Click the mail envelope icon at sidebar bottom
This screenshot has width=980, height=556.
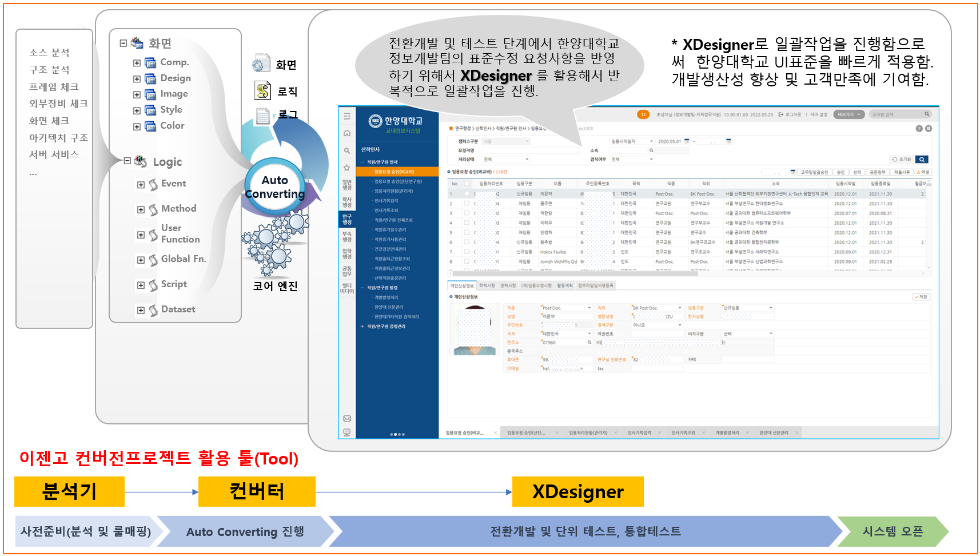[x=347, y=419]
